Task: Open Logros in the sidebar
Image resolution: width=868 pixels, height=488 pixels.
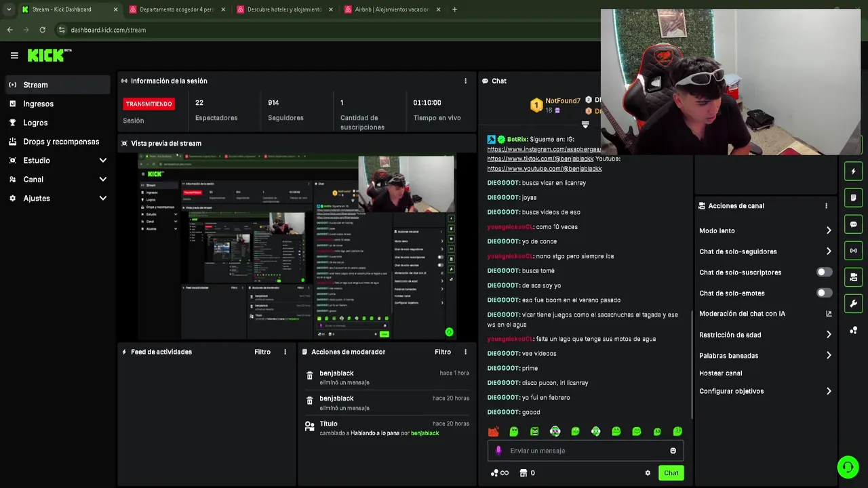Action: coord(58,123)
